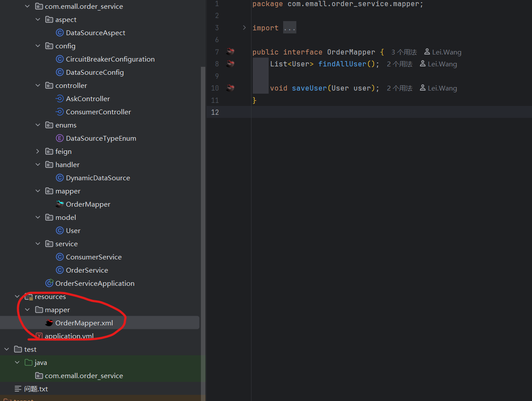Collapse the com.emall.order_service package
This screenshot has width=532, height=401.
click(x=27, y=7)
